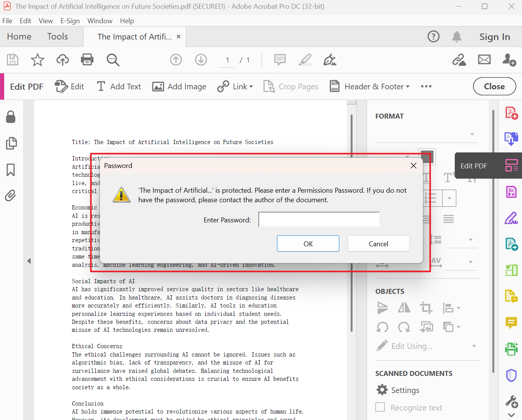The image size is (522, 420).
Task: Click Cancel in Password dialog
Action: 379,244
